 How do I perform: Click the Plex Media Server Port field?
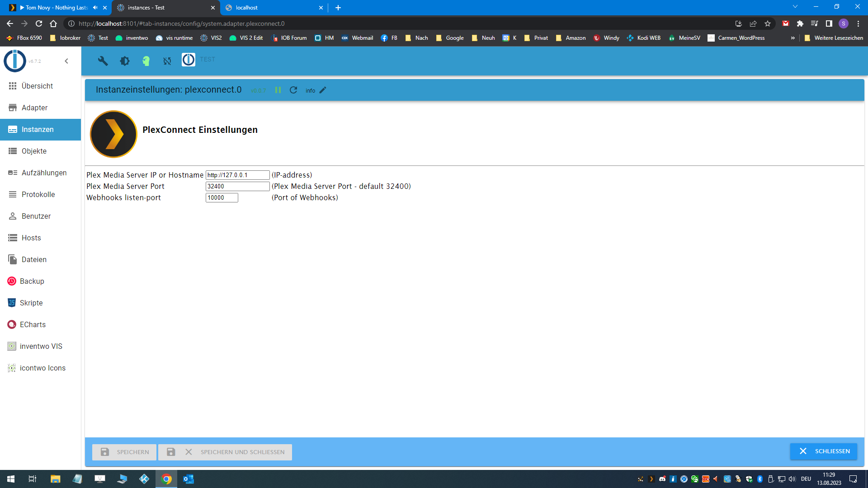[x=237, y=186]
